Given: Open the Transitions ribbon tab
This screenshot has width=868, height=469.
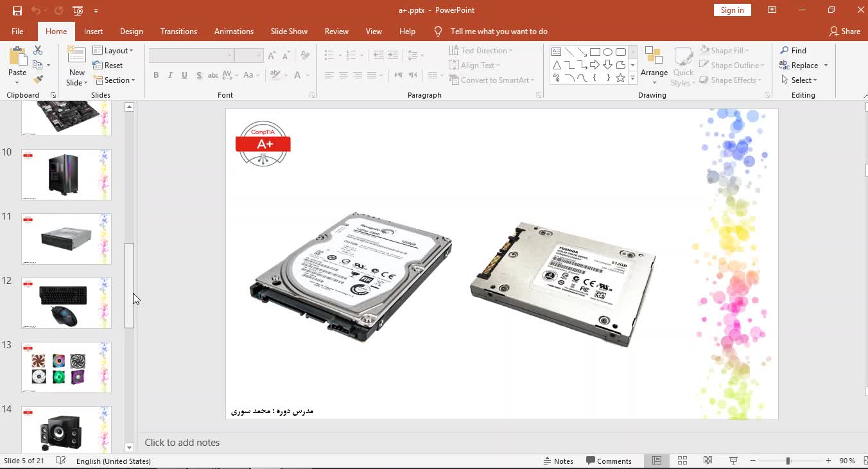Looking at the screenshot, I should (x=178, y=31).
